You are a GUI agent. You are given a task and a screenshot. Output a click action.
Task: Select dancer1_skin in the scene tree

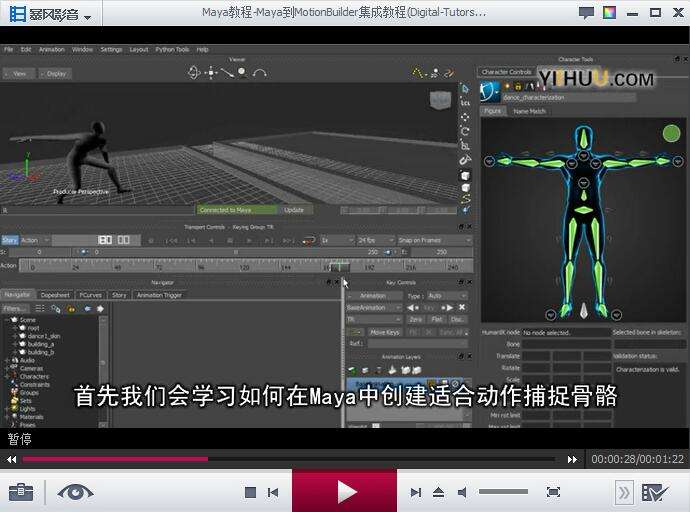click(x=44, y=336)
